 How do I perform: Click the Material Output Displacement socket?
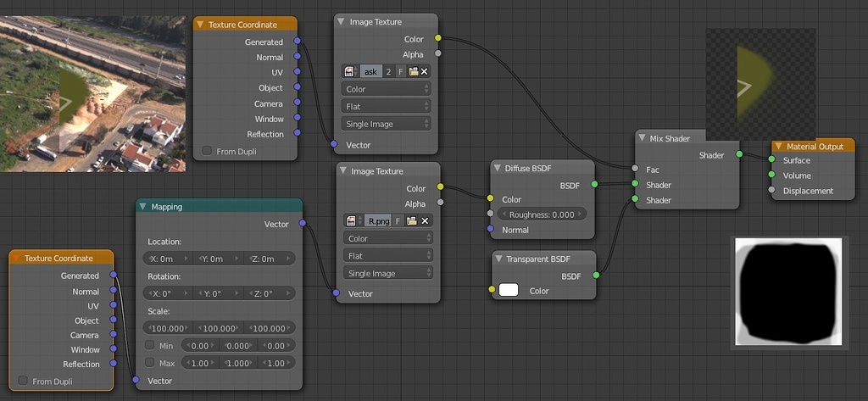[x=771, y=190]
